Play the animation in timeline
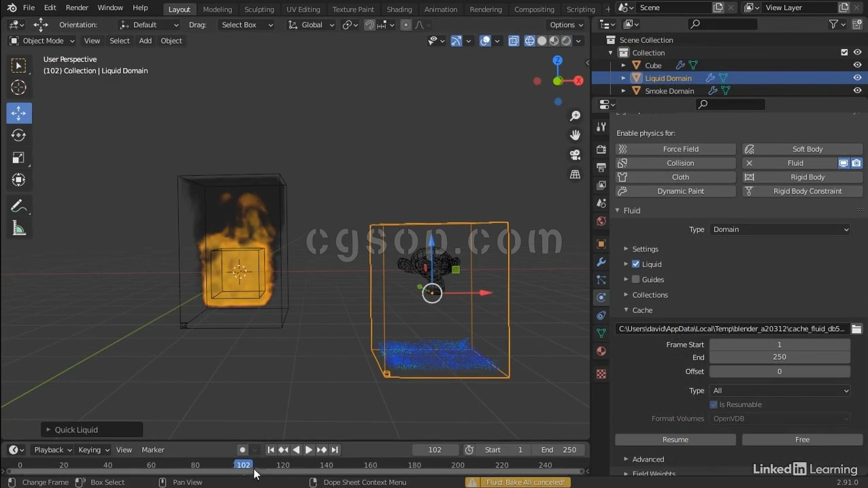 click(x=309, y=450)
